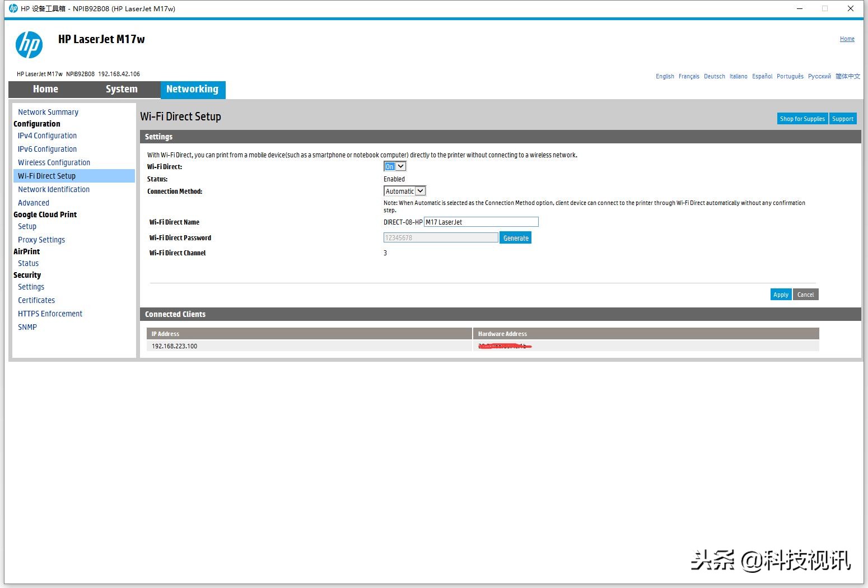
Task: Cancel the Wi-Fi Direct changes
Action: tap(806, 295)
